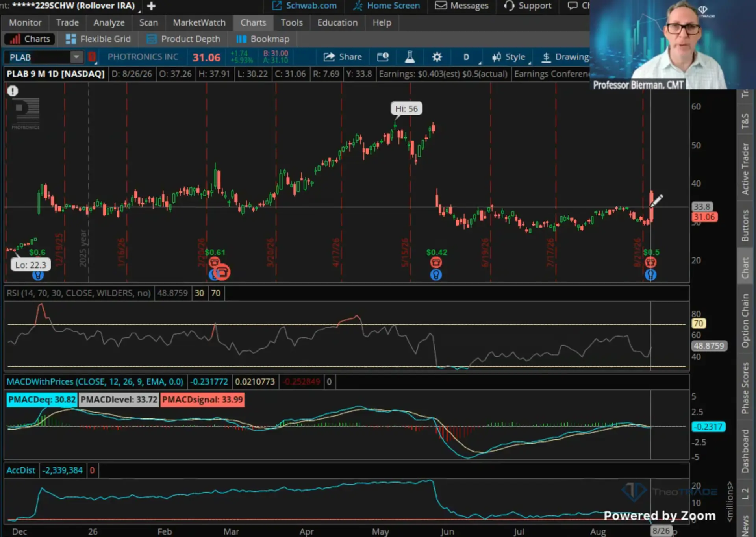Click the Share button label
The image size is (756, 537).
tap(350, 57)
